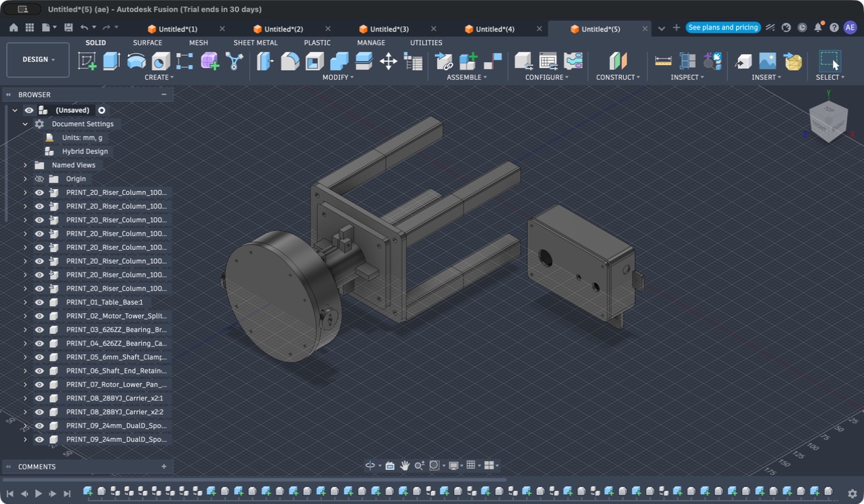This screenshot has width=864, height=504.
Task: Hide the PRINT_08_28BYJ_Carrier_x2:2 component
Action: tap(39, 412)
